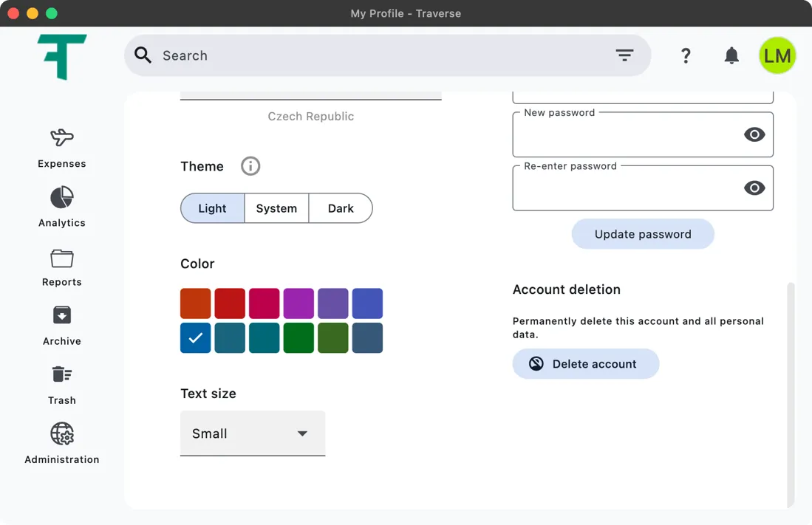Pick the olive green color swatch

(x=333, y=338)
